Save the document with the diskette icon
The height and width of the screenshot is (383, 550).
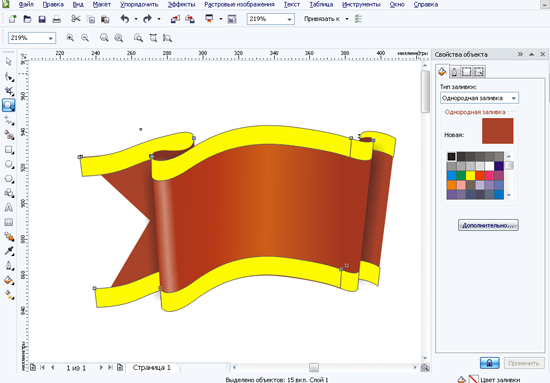42,19
